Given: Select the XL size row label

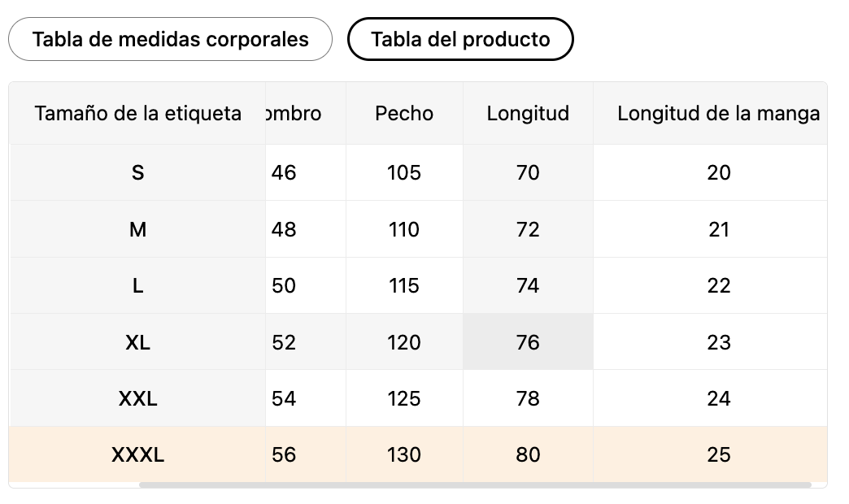Looking at the screenshot, I should click(137, 342).
